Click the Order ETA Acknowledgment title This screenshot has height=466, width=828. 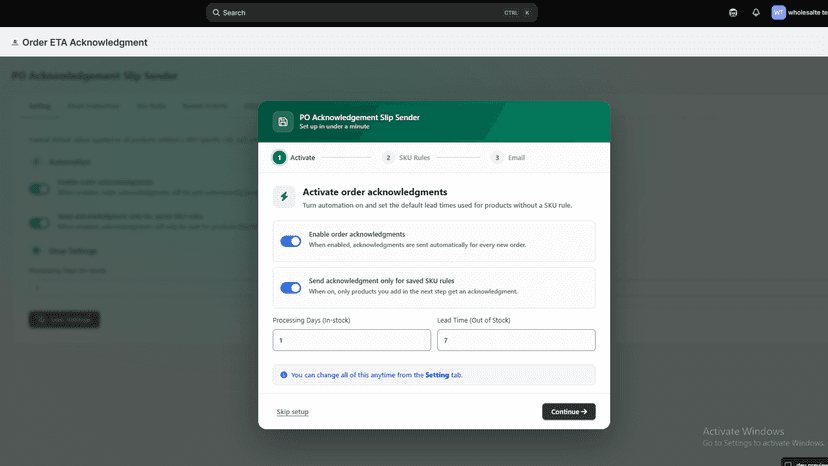point(84,42)
